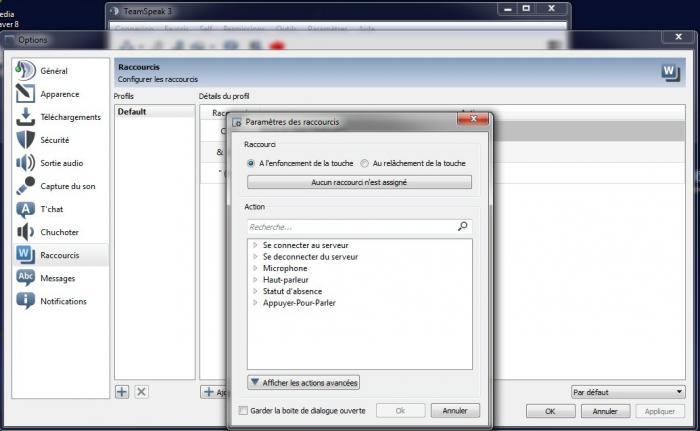Select the Messages sidebar label

pos(58,278)
